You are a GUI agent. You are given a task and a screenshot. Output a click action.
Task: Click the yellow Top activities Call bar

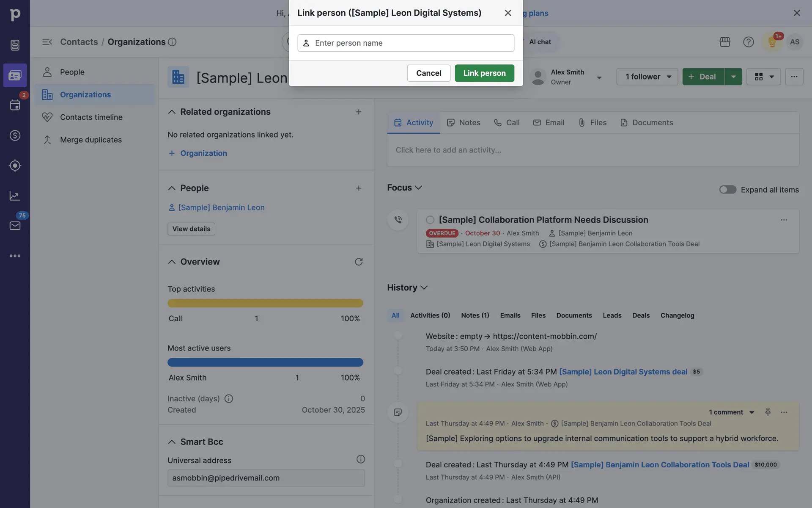(x=265, y=303)
